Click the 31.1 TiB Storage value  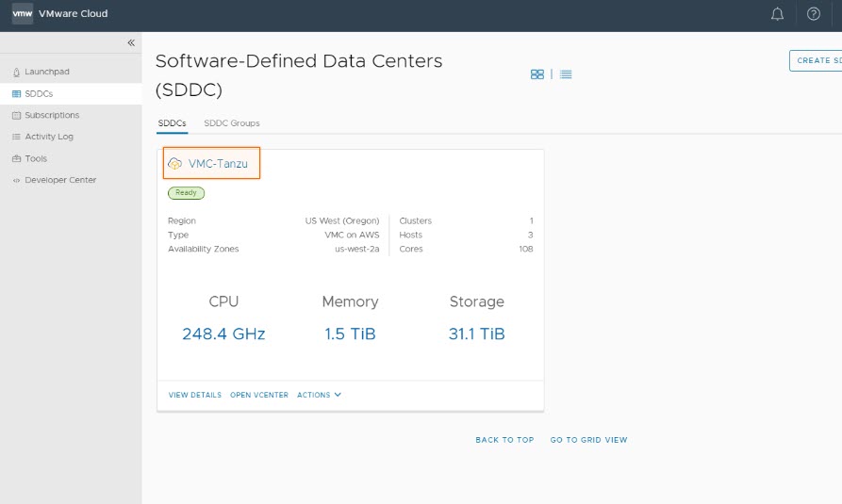[477, 333]
